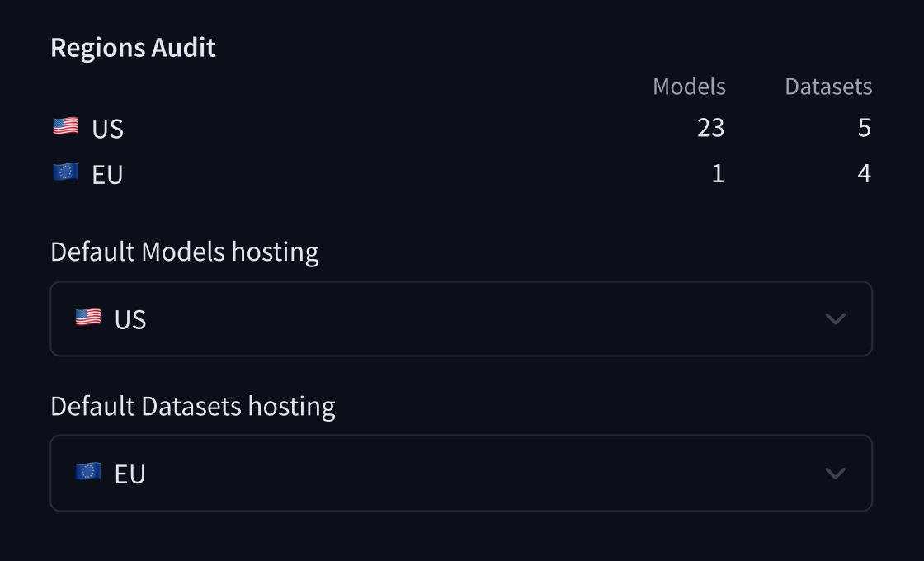
Task: Open the Default Datasets hosting dropdown box
Action: click(x=460, y=473)
